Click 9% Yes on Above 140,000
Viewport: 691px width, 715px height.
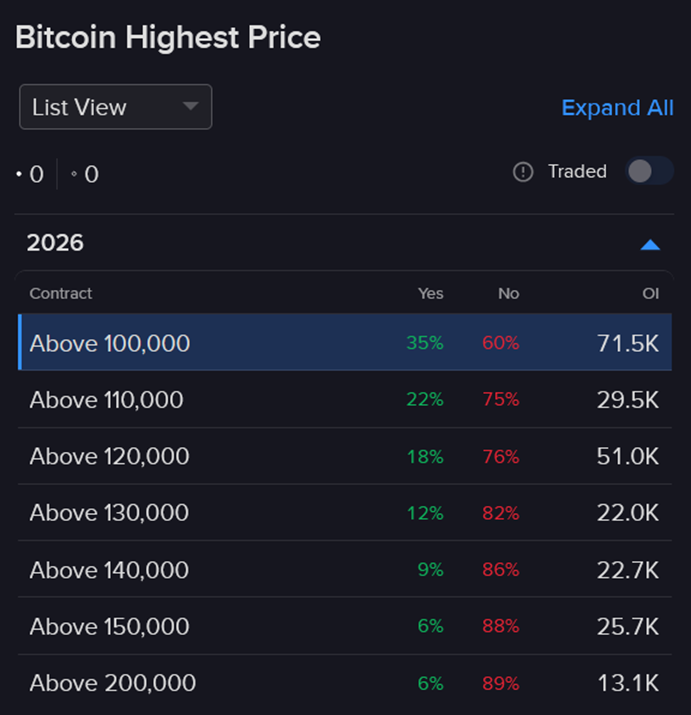[x=430, y=570]
